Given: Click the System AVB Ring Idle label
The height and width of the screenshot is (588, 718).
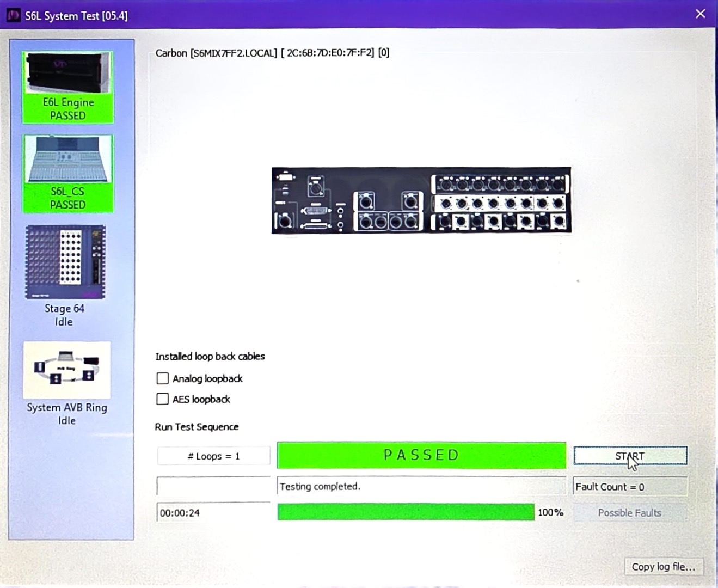Looking at the screenshot, I should [67, 414].
